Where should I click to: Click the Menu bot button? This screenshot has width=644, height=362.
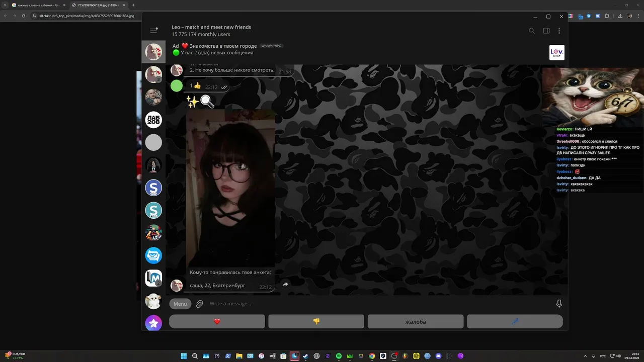pos(180,304)
